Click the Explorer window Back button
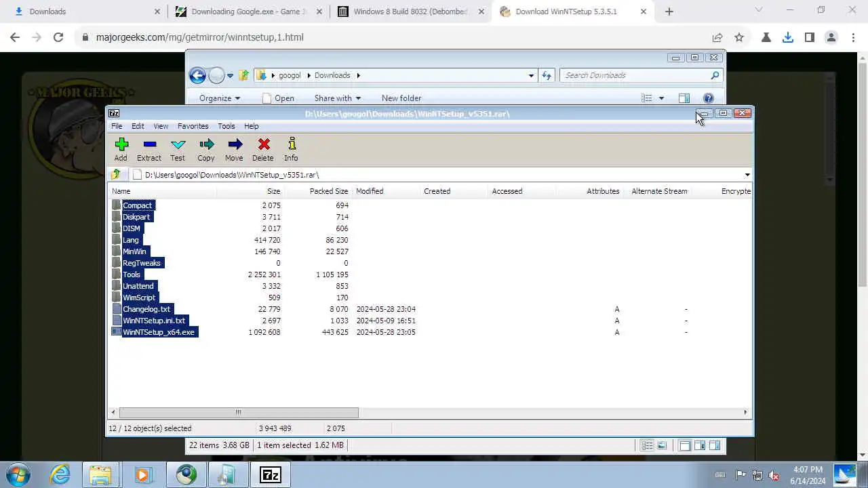Screen dimensions: 868x488 click(x=197, y=75)
